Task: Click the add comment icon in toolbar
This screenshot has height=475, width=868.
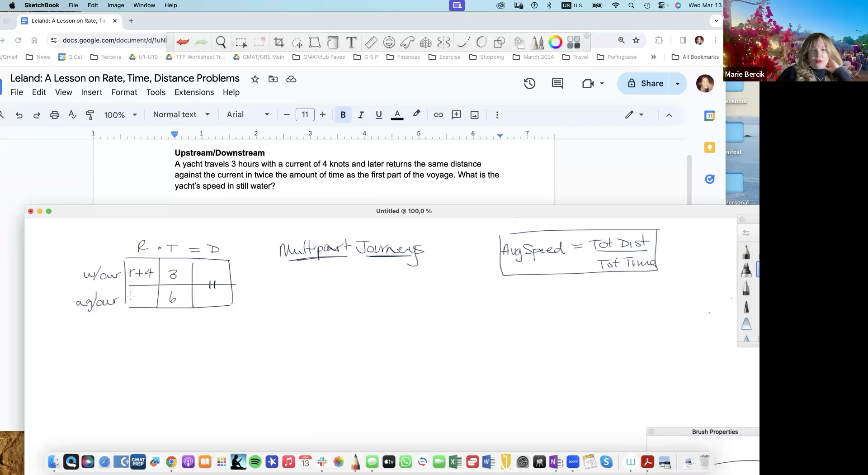Action: coord(457,115)
